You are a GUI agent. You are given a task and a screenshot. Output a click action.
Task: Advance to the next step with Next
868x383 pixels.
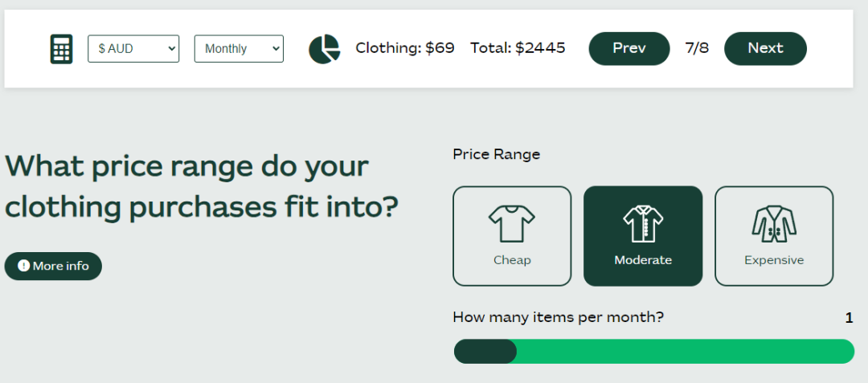[x=765, y=49]
